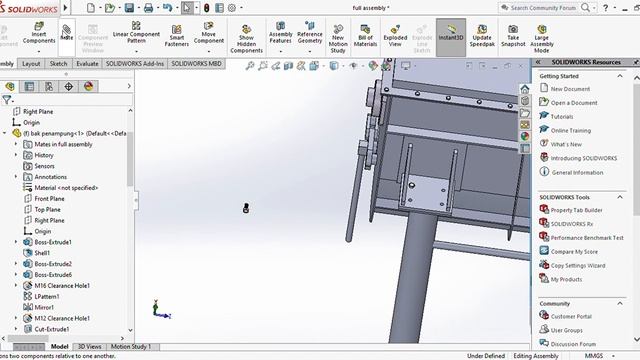Click the Open document icon in the top toolbar
Image resolution: width=640 pixels, height=360 pixels.
tap(109, 8)
